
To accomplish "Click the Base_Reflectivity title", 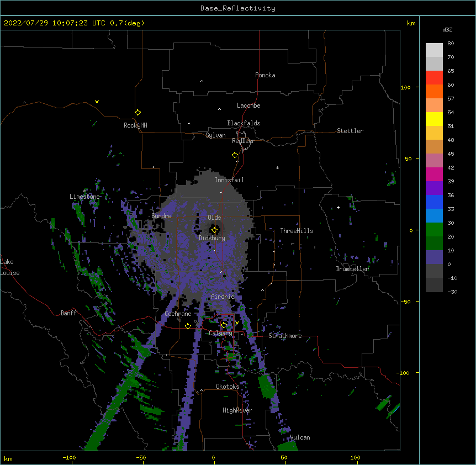I will (238, 8).
